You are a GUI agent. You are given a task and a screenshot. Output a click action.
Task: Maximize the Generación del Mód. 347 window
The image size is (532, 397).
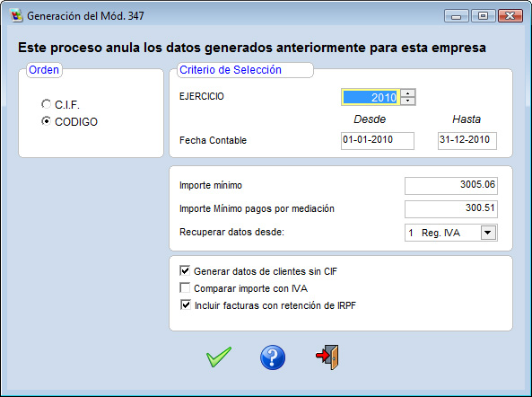click(483, 15)
